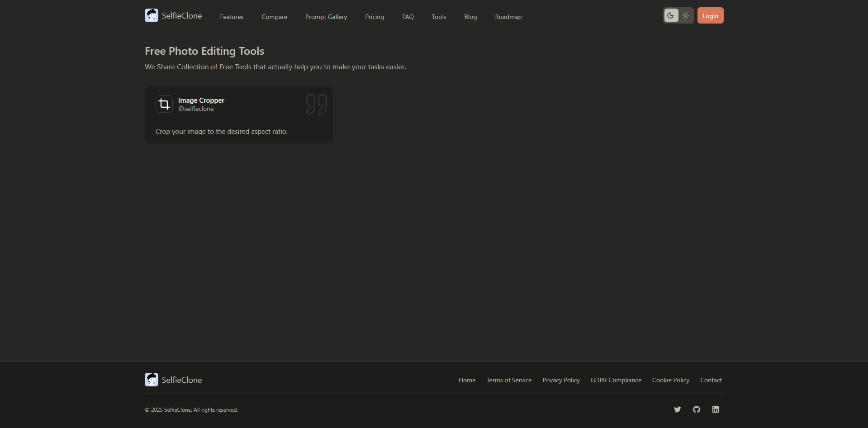Switch to dark mode moon toggle
The width and height of the screenshot is (868, 428).
tap(671, 15)
